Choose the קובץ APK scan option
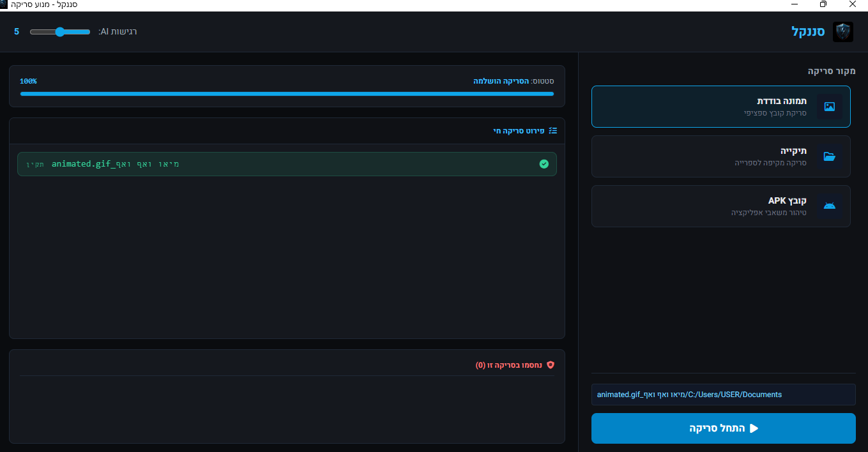868x452 pixels. pyautogui.click(x=720, y=206)
